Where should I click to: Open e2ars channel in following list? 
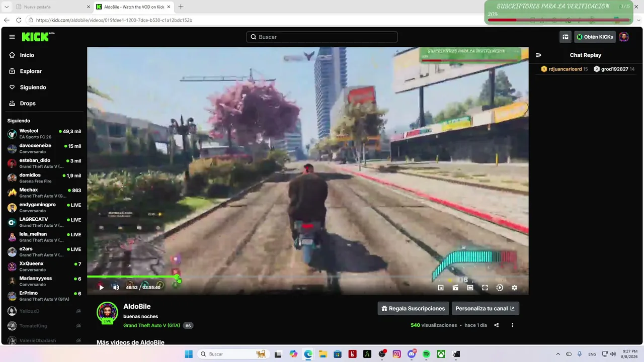[44, 251]
